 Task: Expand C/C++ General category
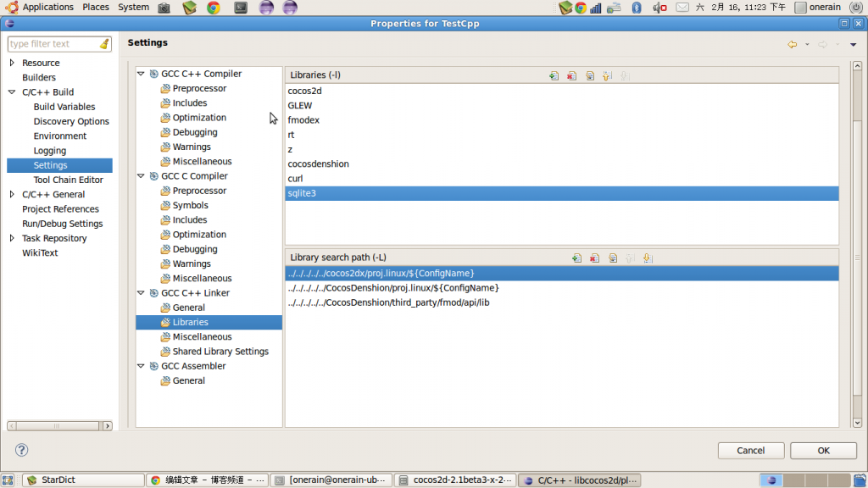click(x=12, y=194)
